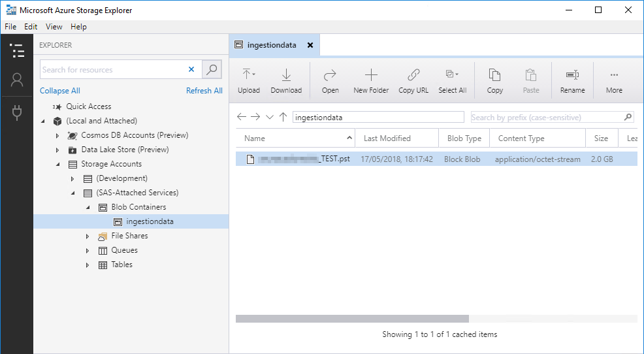Open the Account Management person icon
This screenshot has width=644, height=354.
pyautogui.click(x=17, y=80)
